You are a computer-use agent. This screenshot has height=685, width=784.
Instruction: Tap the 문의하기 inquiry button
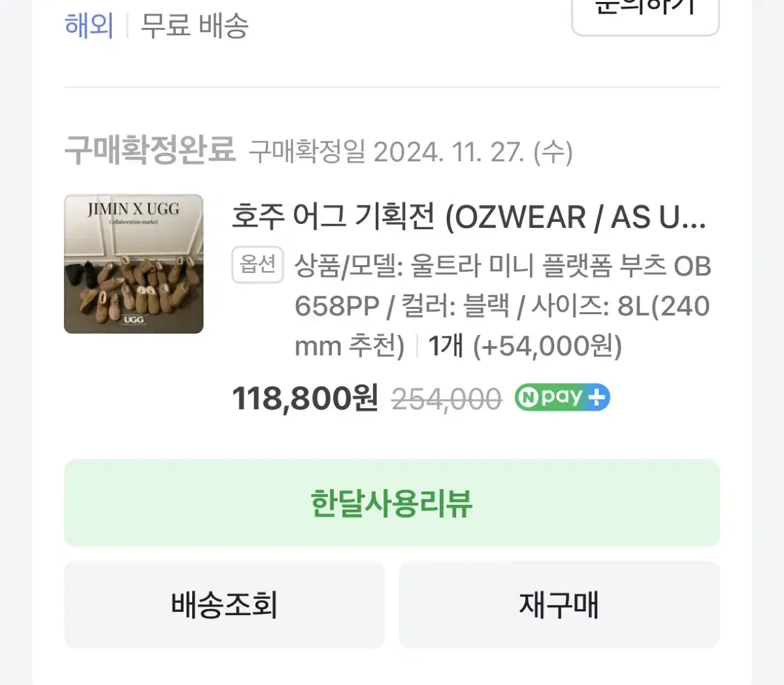pyautogui.click(x=645, y=13)
